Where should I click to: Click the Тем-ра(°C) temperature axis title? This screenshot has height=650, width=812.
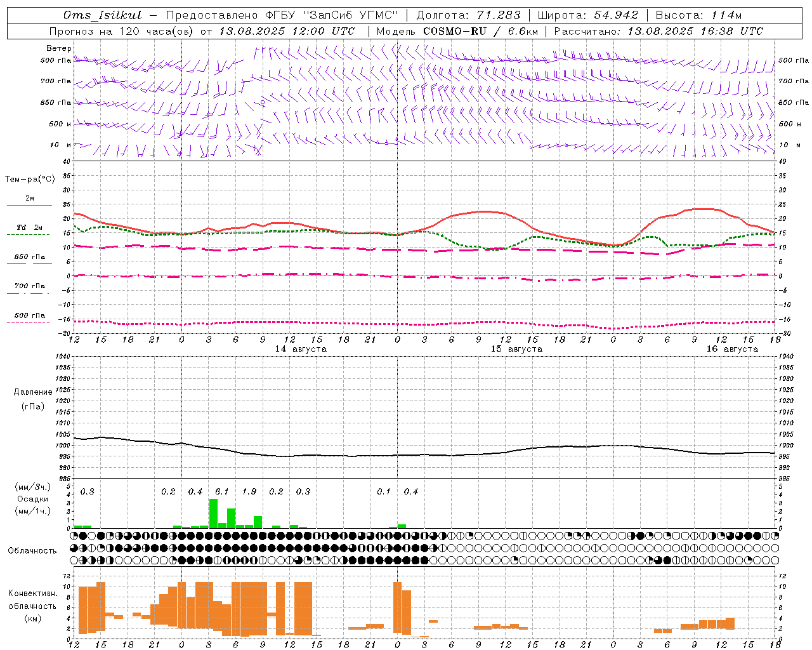30,180
